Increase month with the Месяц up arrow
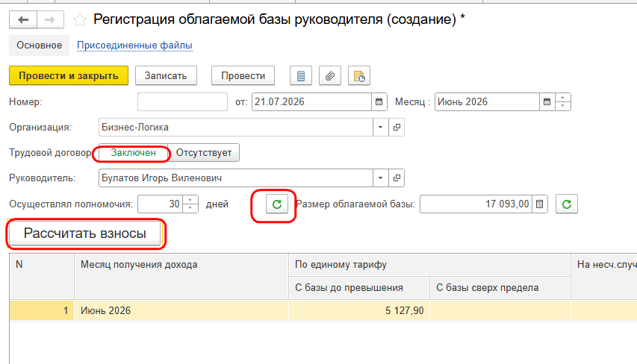 click(x=562, y=98)
